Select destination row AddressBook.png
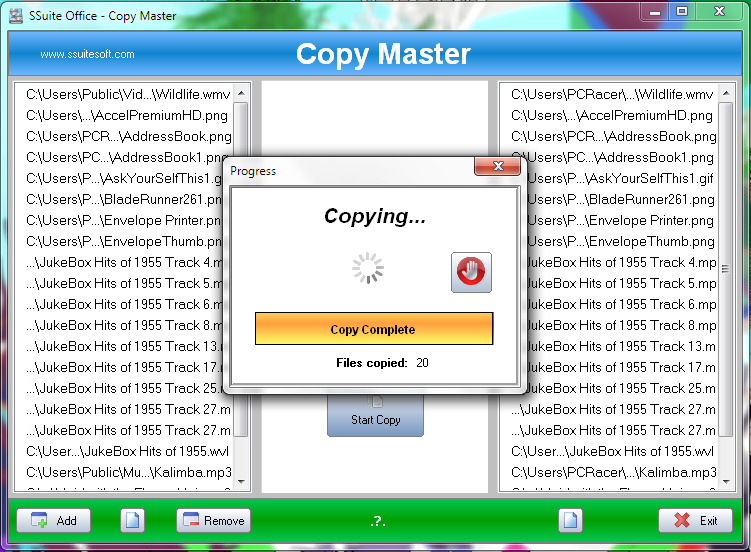The height and width of the screenshot is (552, 751). [614, 136]
